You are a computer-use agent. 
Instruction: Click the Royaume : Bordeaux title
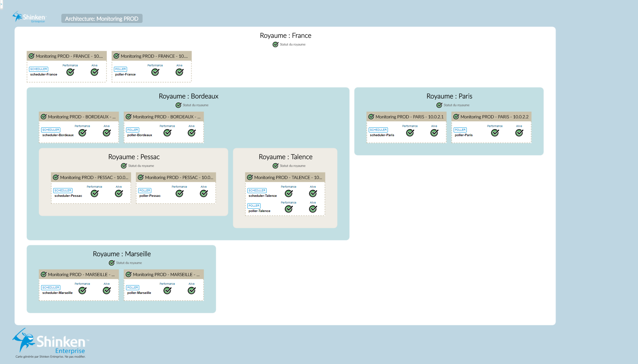click(188, 96)
